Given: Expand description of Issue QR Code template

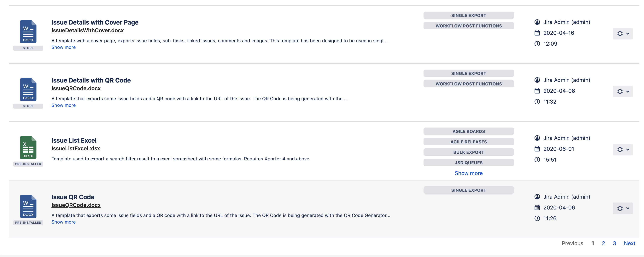Looking at the screenshot, I should [x=63, y=222].
